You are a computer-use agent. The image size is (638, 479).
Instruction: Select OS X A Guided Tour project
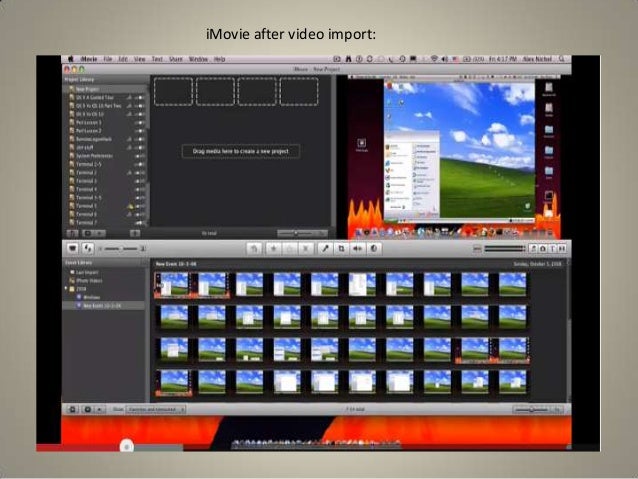[106, 97]
